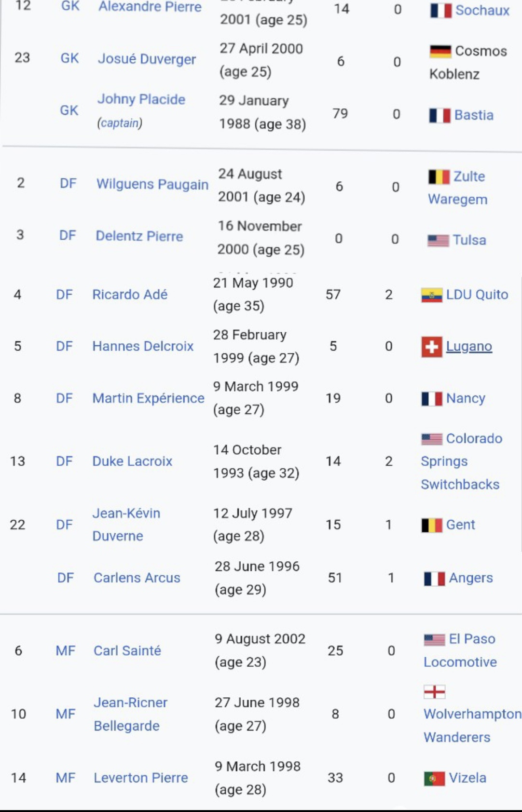Open the Colorado Springs Switchbacks club link

(461, 461)
